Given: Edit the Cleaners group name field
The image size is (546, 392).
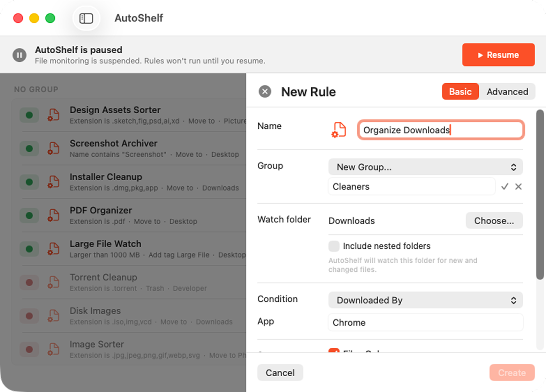Looking at the screenshot, I should point(411,187).
